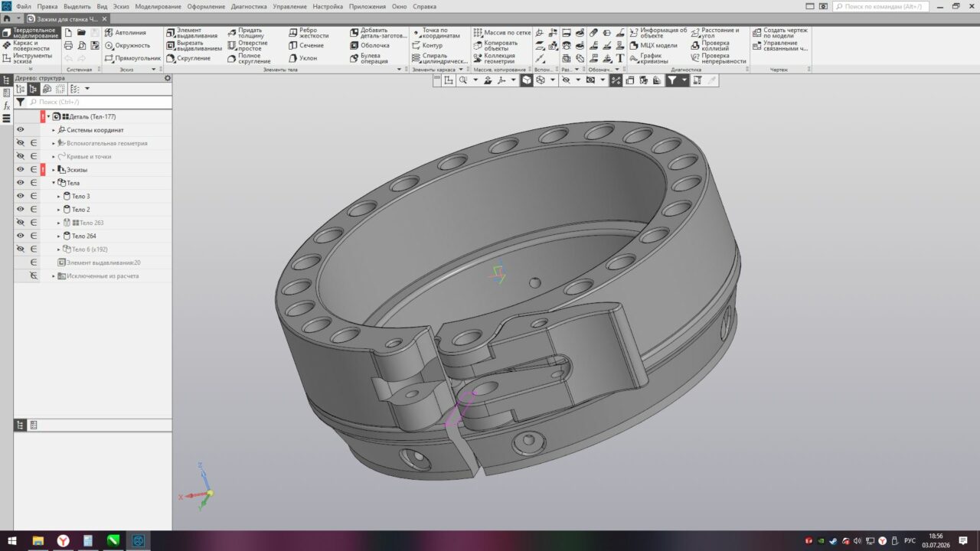Open Windows Start menu
Viewport: 980px width, 551px height.
point(11,541)
